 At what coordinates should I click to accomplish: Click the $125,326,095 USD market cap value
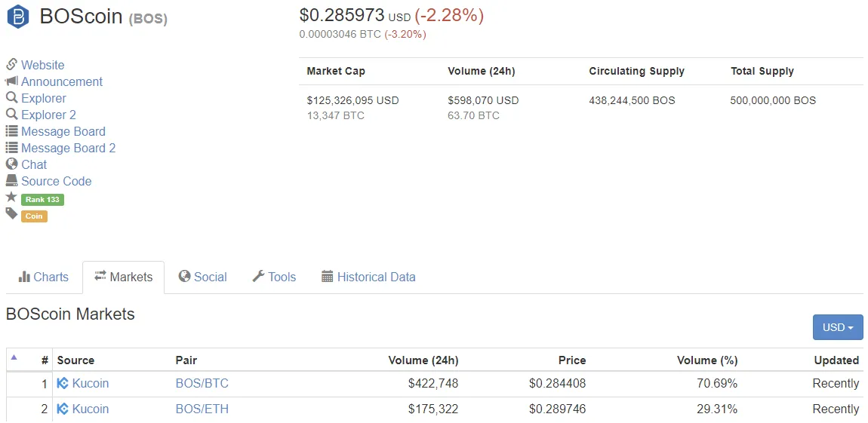tap(352, 100)
